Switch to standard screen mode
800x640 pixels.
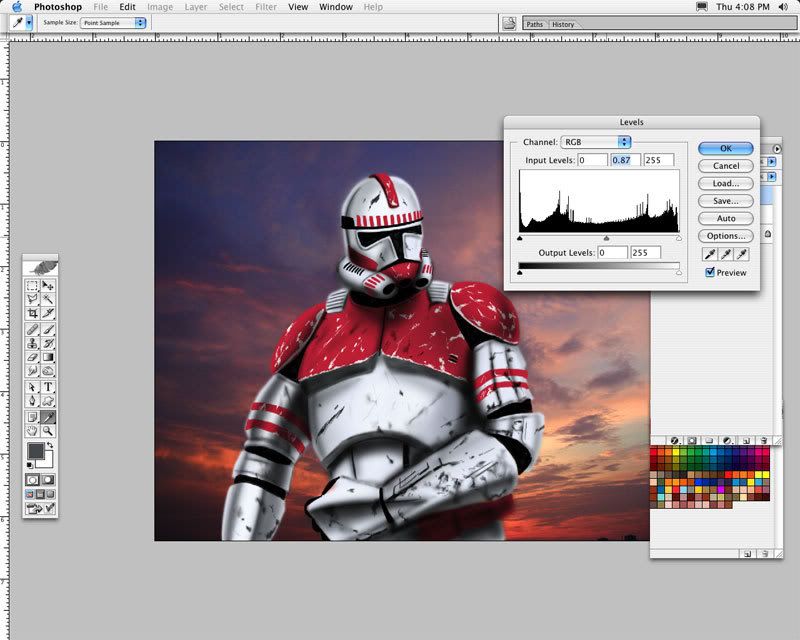(30, 494)
